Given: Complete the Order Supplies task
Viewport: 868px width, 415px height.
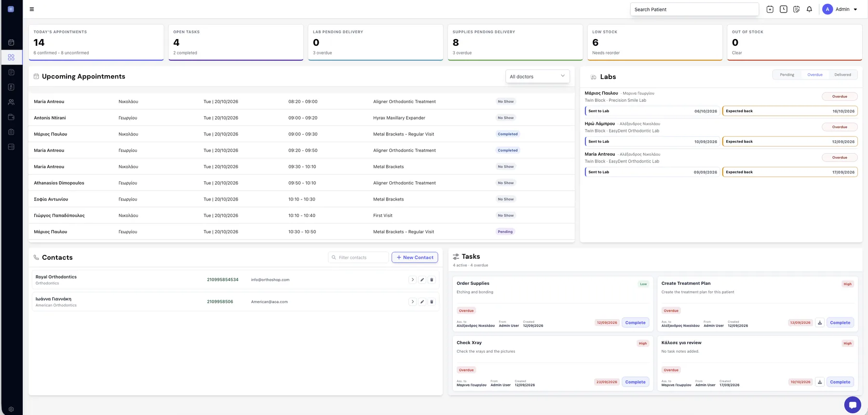Looking at the screenshot, I should pos(635,323).
